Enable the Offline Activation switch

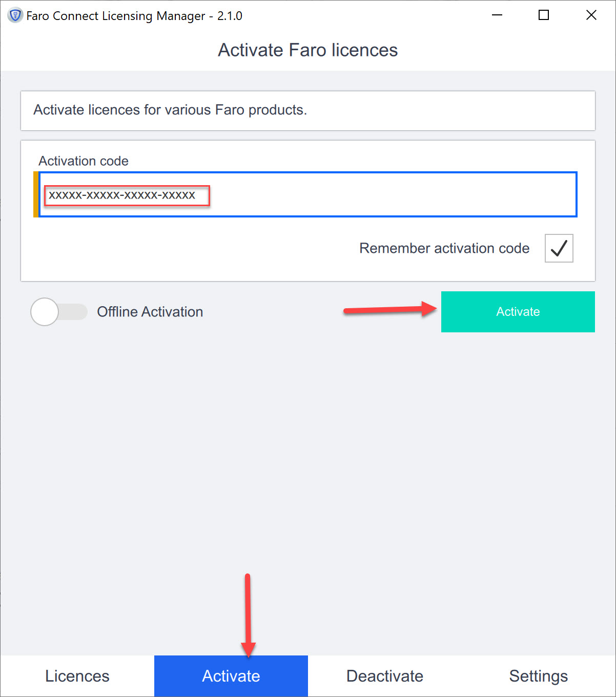[x=59, y=312]
